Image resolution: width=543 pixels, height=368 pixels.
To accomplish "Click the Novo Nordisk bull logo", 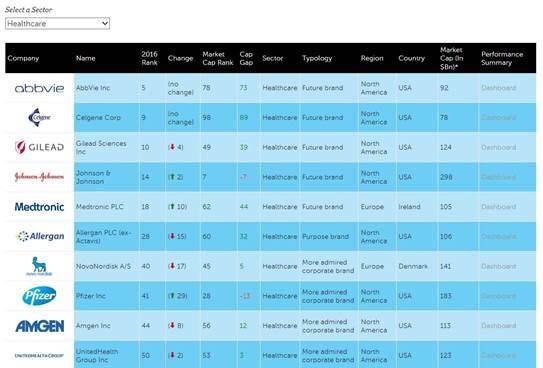I will click(x=39, y=266).
